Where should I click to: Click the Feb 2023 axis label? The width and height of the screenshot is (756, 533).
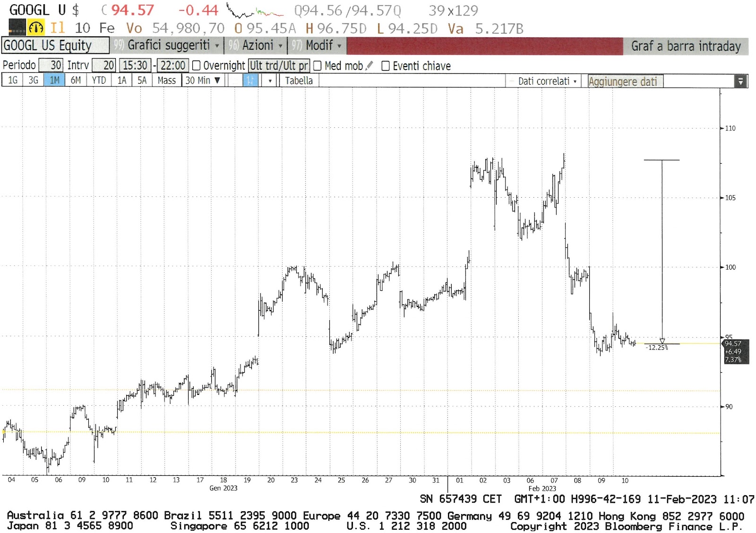click(542, 489)
